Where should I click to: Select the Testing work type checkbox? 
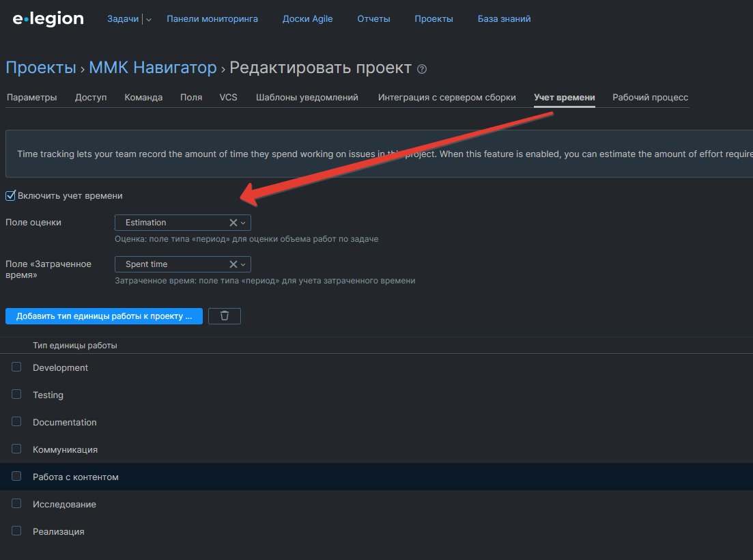(16, 395)
